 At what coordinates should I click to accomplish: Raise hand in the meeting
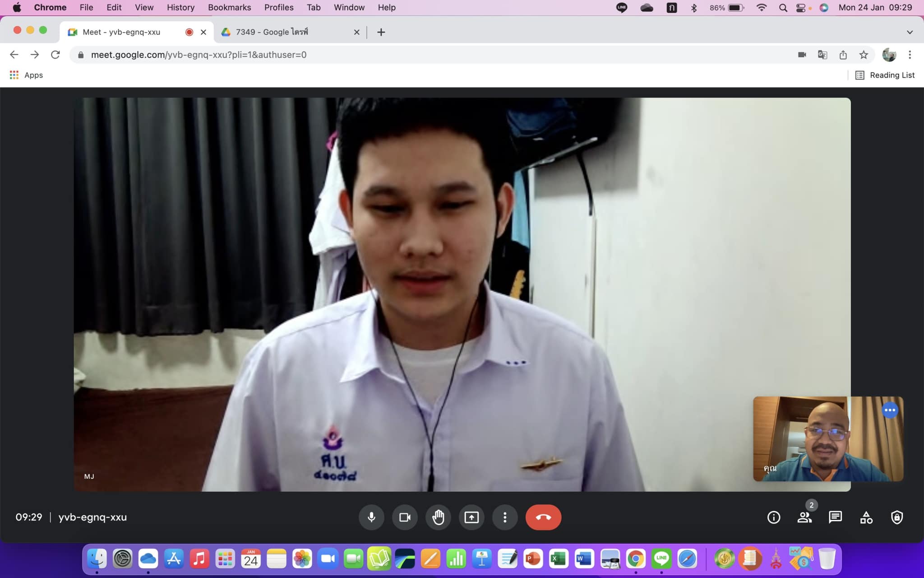click(x=438, y=517)
